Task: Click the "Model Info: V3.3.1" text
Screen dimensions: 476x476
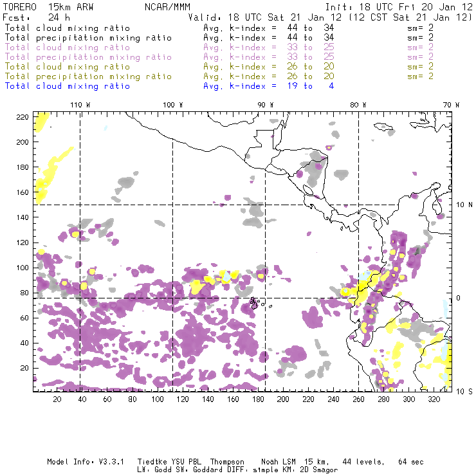Action: tap(86, 462)
